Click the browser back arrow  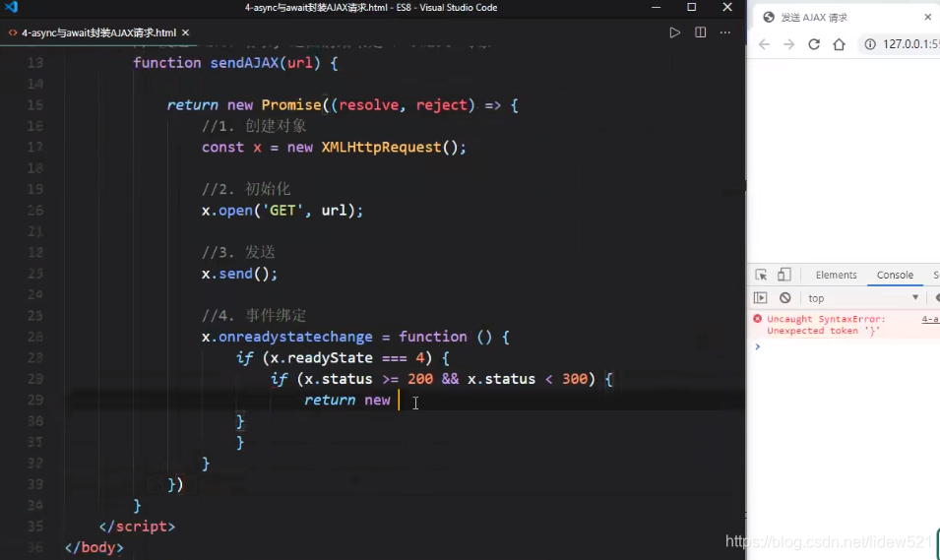point(764,44)
